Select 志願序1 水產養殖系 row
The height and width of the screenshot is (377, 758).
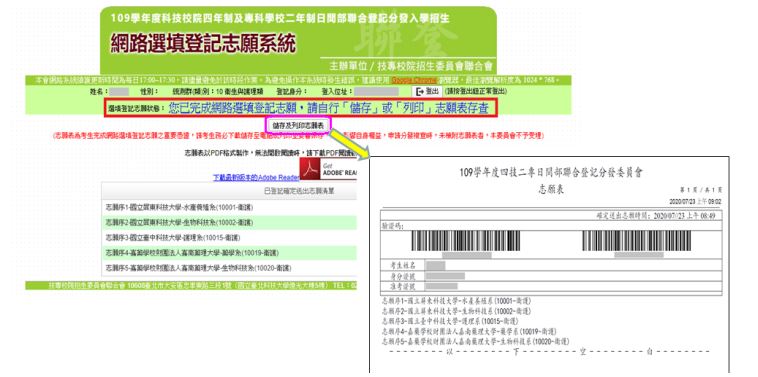[x=229, y=207]
